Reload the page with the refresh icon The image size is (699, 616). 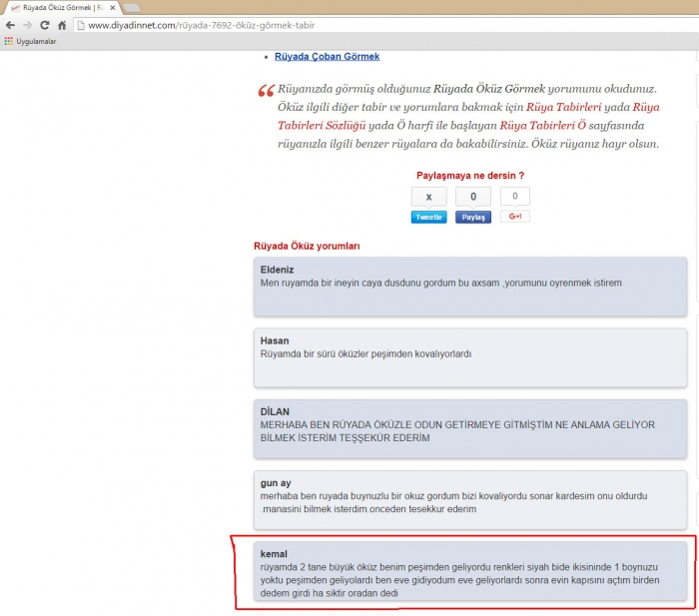pyautogui.click(x=45, y=25)
